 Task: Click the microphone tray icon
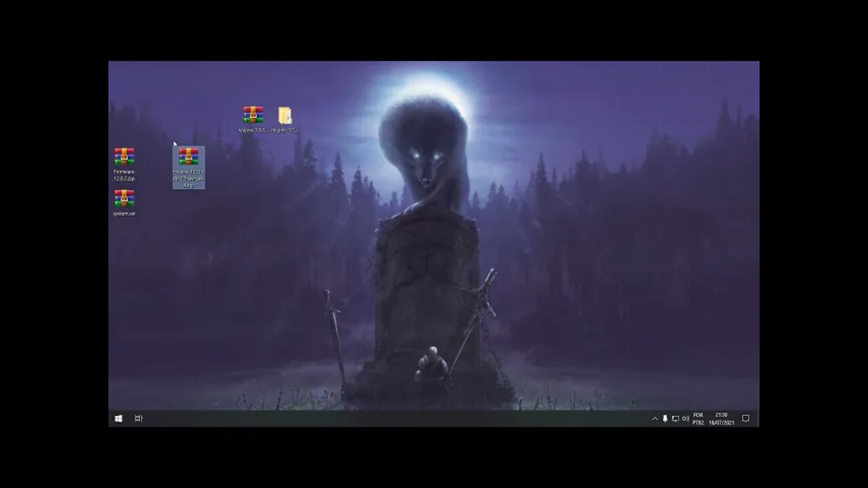coord(665,419)
